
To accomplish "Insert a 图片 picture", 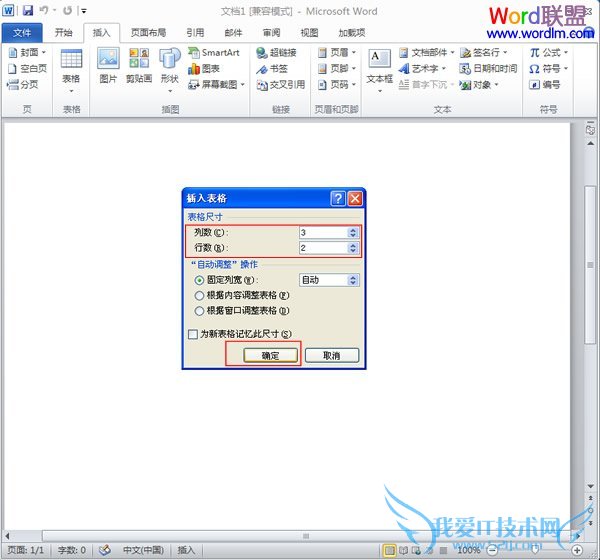I will click(x=108, y=65).
